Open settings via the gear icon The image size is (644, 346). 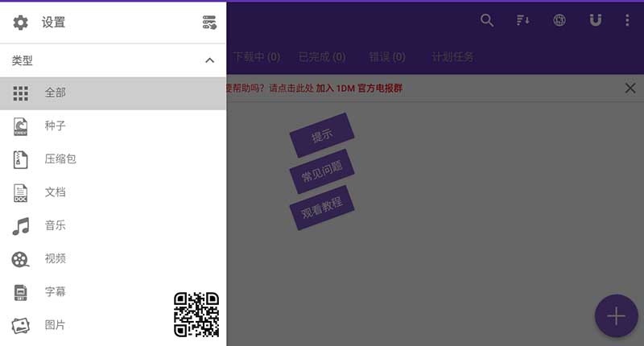point(20,23)
